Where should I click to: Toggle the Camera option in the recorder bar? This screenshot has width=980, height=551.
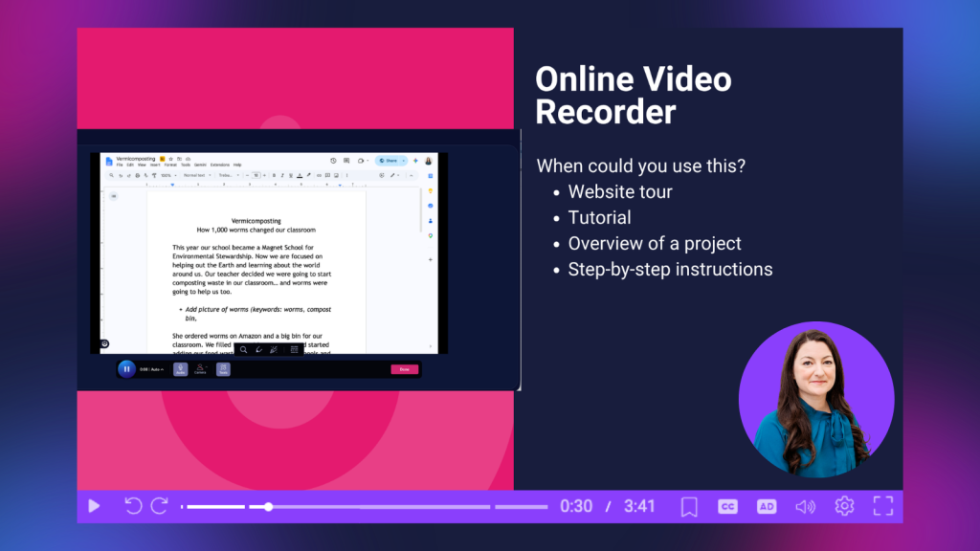(x=200, y=369)
